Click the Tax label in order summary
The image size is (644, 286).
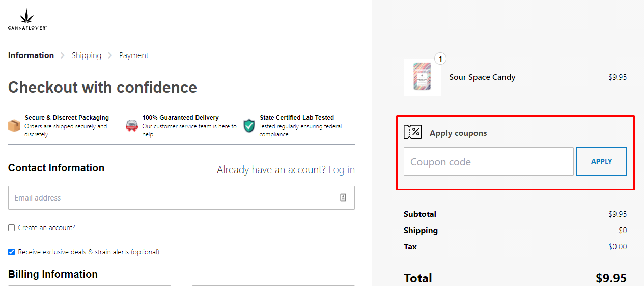click(410, 247)
